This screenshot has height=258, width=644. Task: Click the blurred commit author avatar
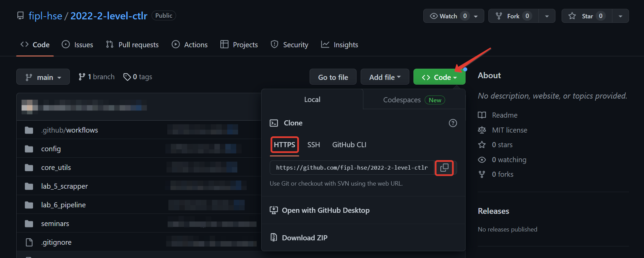point(29,107)
